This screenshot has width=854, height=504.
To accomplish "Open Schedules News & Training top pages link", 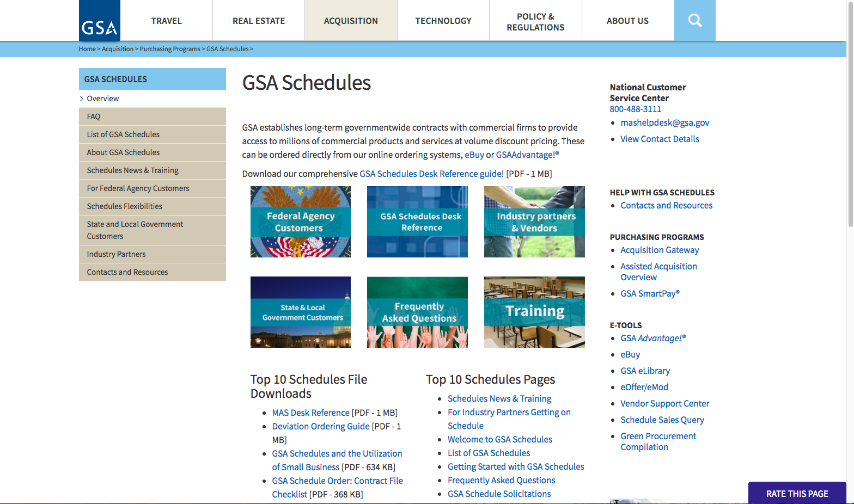I will 499,399.
